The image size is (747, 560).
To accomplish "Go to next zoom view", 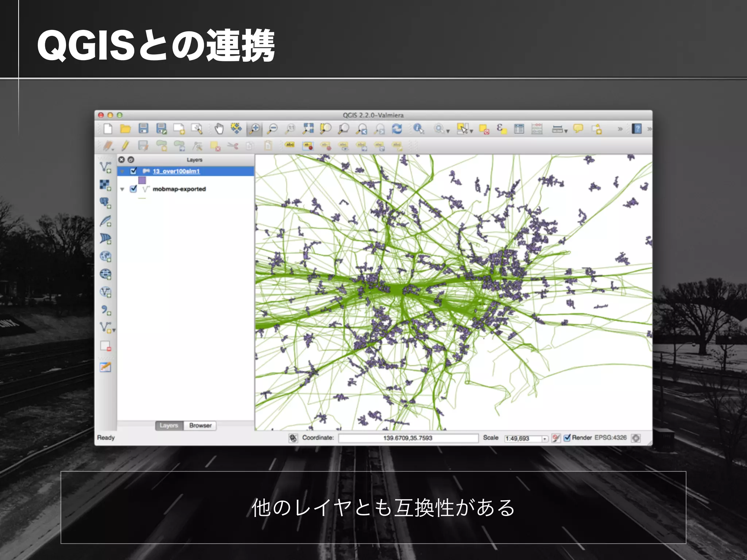I will (380, 129).
